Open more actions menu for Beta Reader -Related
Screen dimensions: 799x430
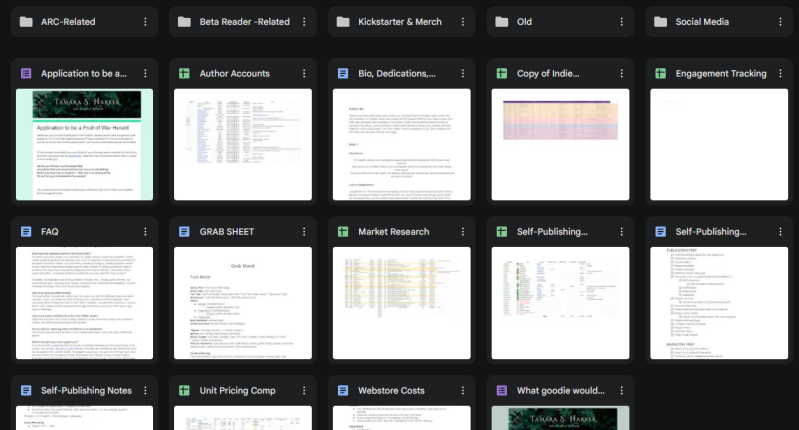pos(304,22)
